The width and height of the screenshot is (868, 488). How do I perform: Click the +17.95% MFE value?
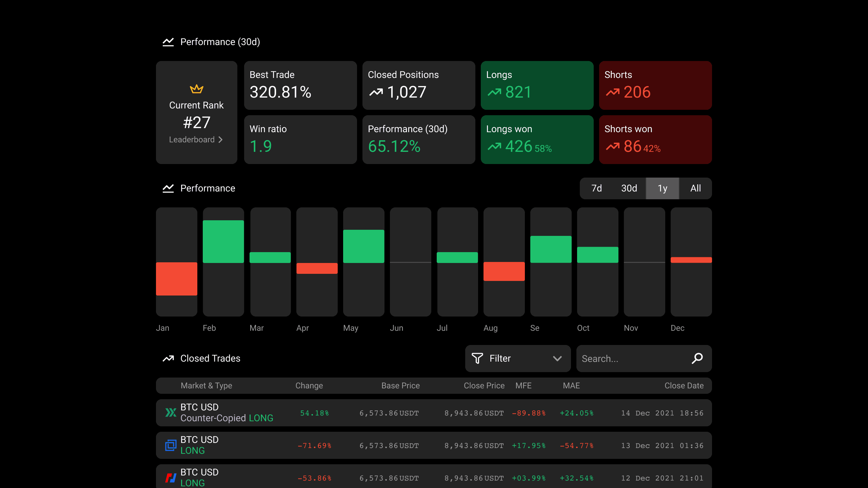529,446
